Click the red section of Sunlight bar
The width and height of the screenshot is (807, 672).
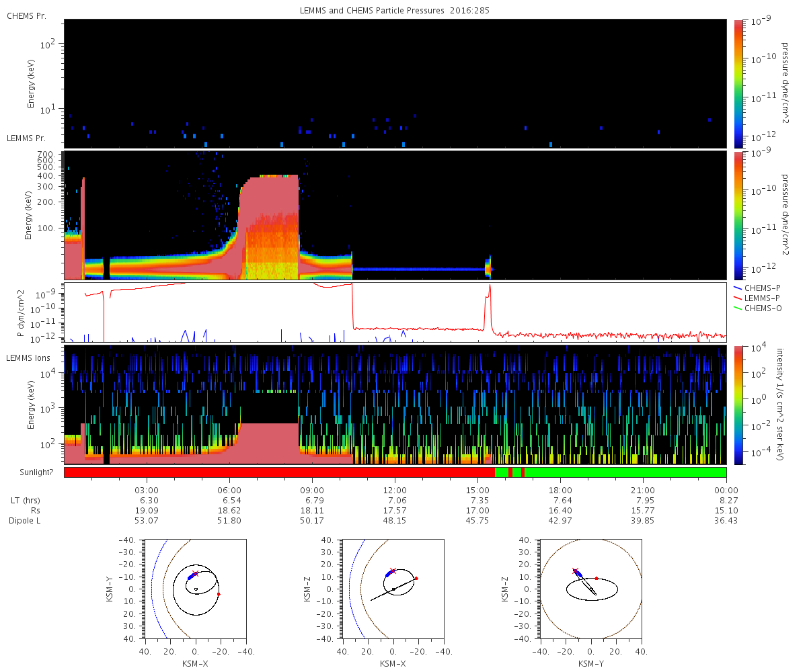(x=279, y=472)
